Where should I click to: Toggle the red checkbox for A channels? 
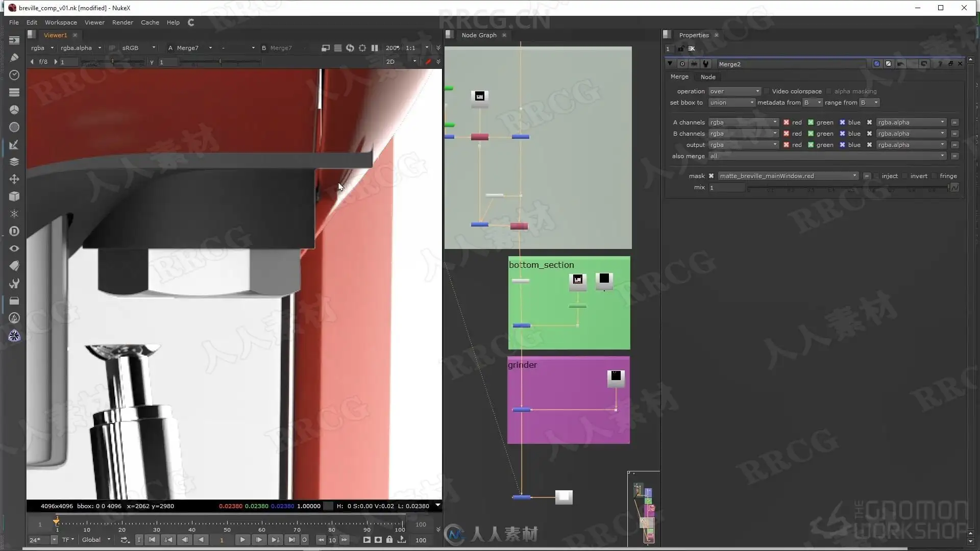pos(786,122)
